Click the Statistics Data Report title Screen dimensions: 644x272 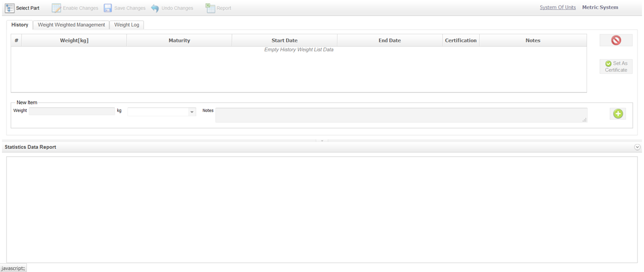click(x=31, y=147)
